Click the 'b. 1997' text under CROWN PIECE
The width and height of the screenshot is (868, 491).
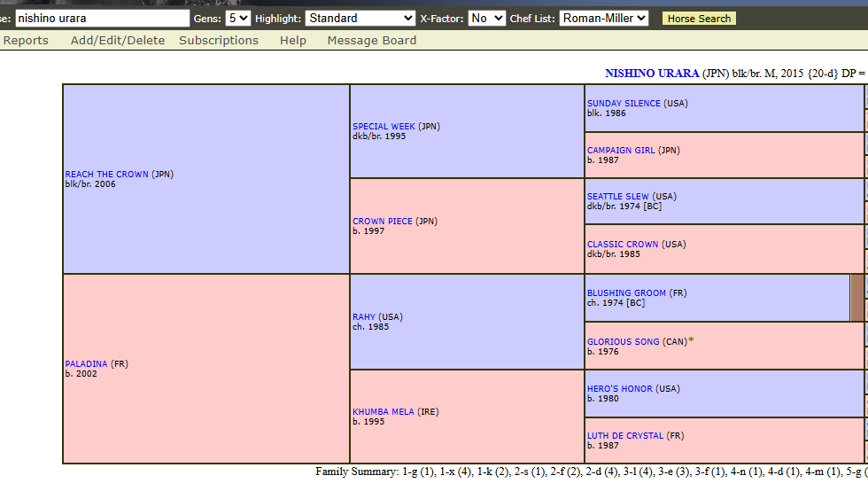click(x=368, y=231)
